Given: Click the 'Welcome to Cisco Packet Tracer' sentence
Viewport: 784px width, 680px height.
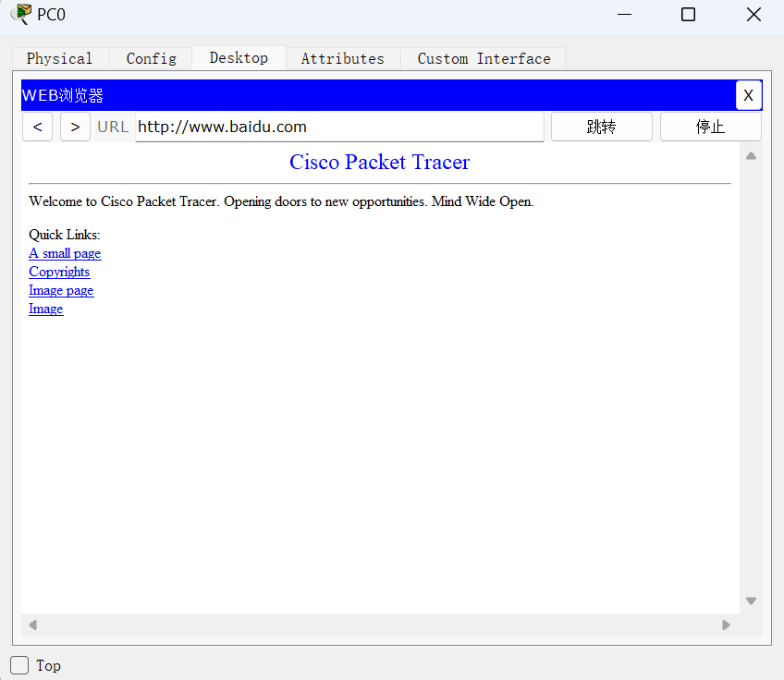Looking at the screenshot, I should click(281, 201).
